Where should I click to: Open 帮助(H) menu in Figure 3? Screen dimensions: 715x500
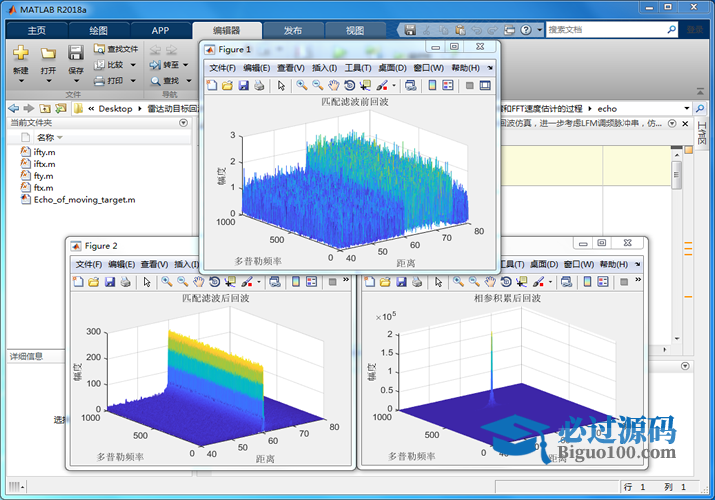tap(614, 264)
